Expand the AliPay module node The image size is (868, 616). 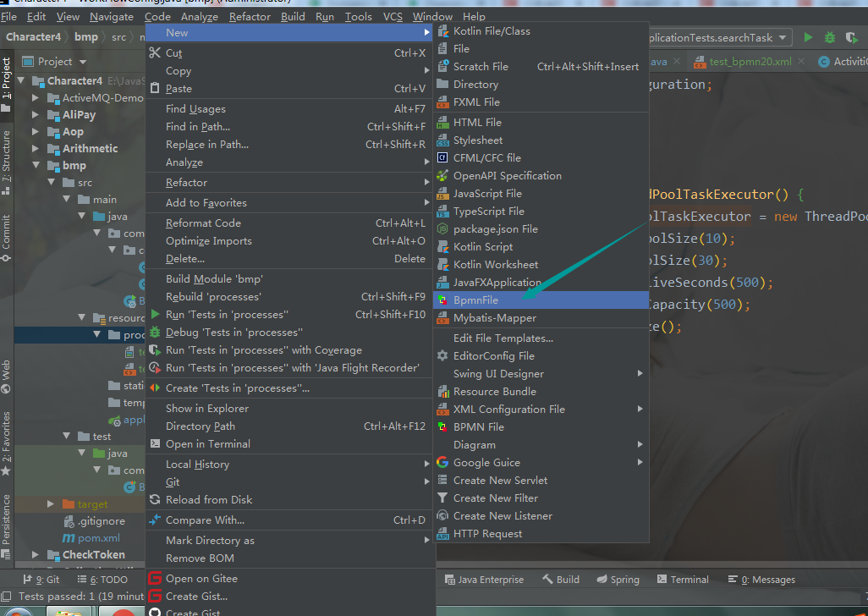pos(36,114)
